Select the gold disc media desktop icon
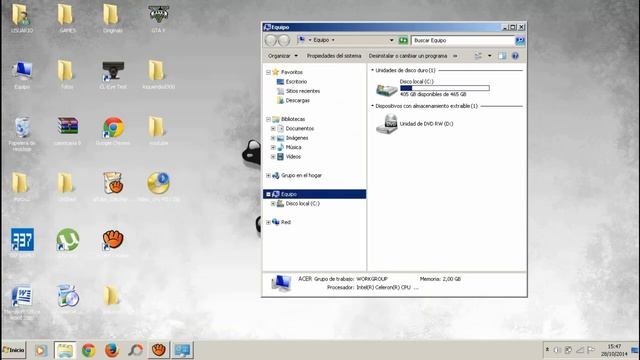 [158, 184]
